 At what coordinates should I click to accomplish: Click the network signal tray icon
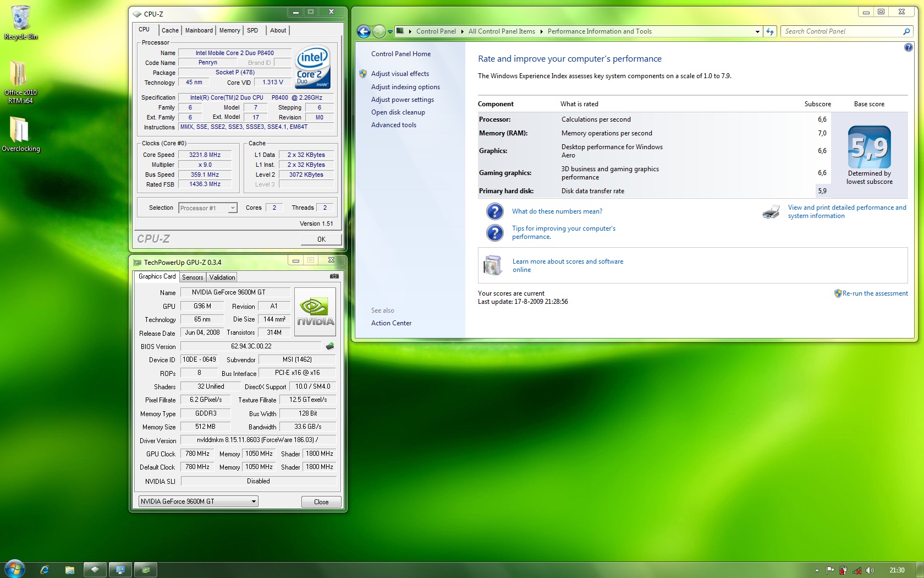856,570
